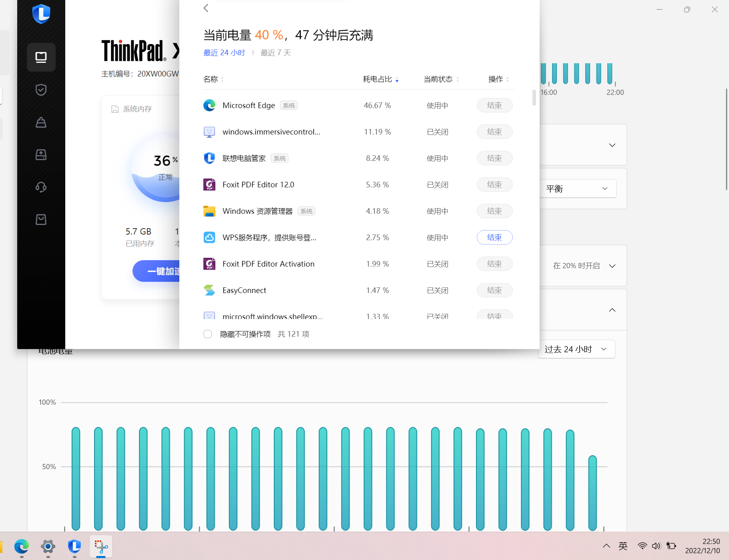Click the 系统内存 document icon
Screen dimensions: 729x560
pyautogui.click(x=115, y=109)
